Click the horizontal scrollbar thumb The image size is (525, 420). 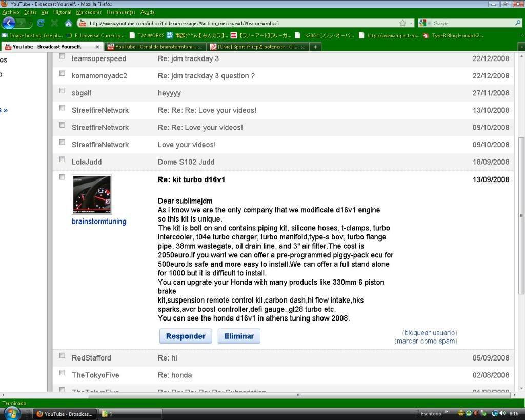coord(299,395)
